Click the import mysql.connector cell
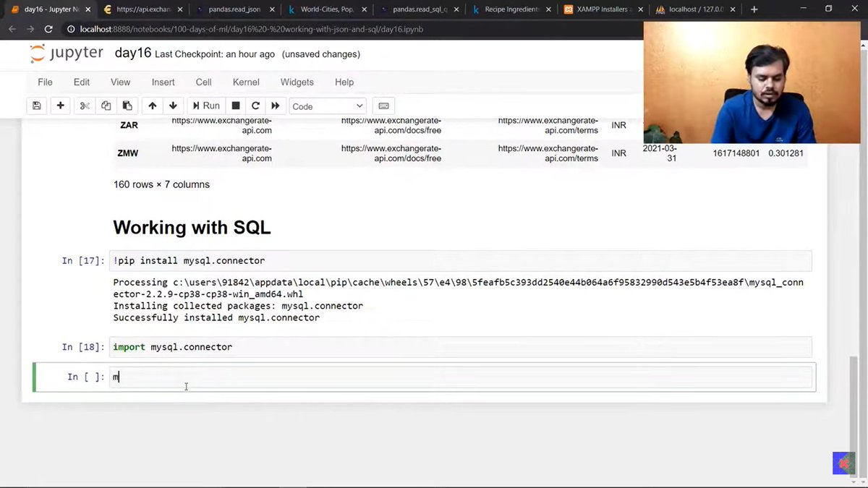 [x=460, y=347]
